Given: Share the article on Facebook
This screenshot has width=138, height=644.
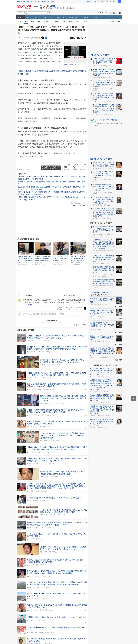Looking at the screenshot, I should [46, 38].
